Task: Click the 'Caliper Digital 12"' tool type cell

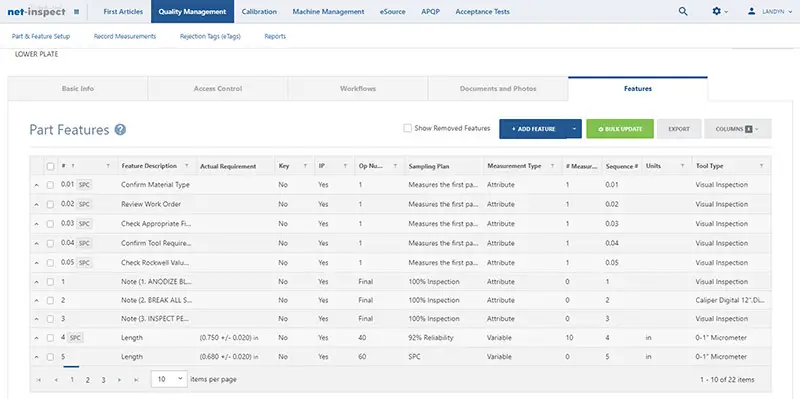Action: tap(730, 301)
